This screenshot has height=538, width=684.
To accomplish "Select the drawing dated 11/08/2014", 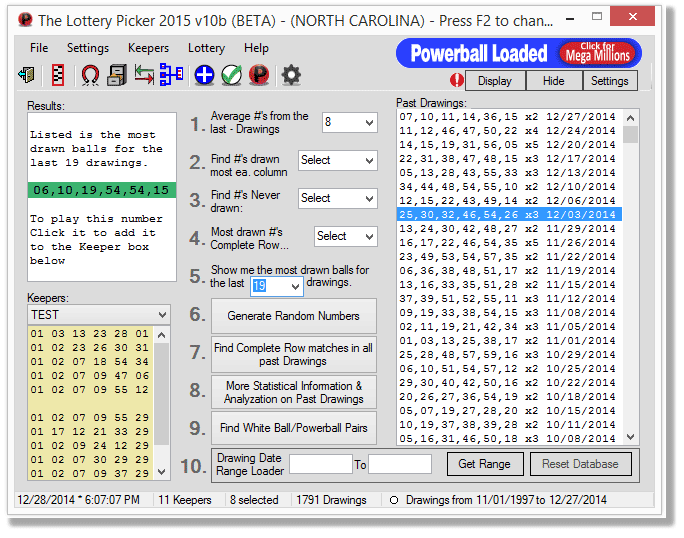I will (x=509, y=312).
